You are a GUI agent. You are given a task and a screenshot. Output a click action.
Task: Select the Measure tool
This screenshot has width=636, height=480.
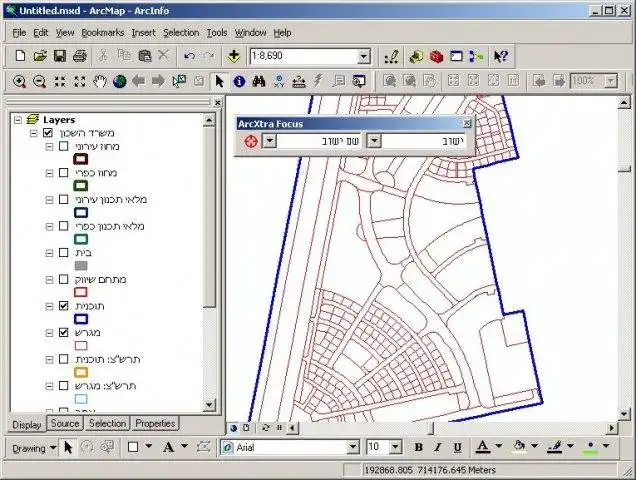299,82
